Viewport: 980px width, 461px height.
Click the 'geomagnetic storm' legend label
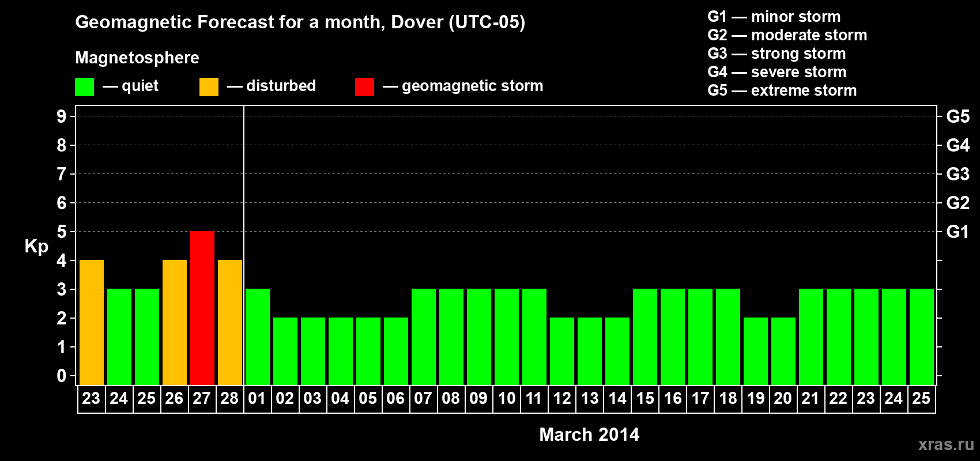[472, 86]
